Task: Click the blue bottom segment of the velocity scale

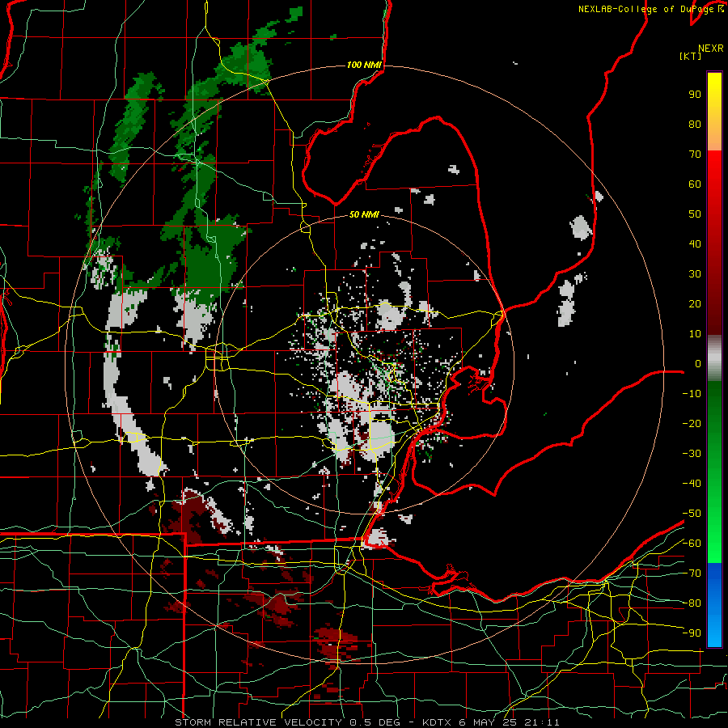Action: (x=714, y=605)
